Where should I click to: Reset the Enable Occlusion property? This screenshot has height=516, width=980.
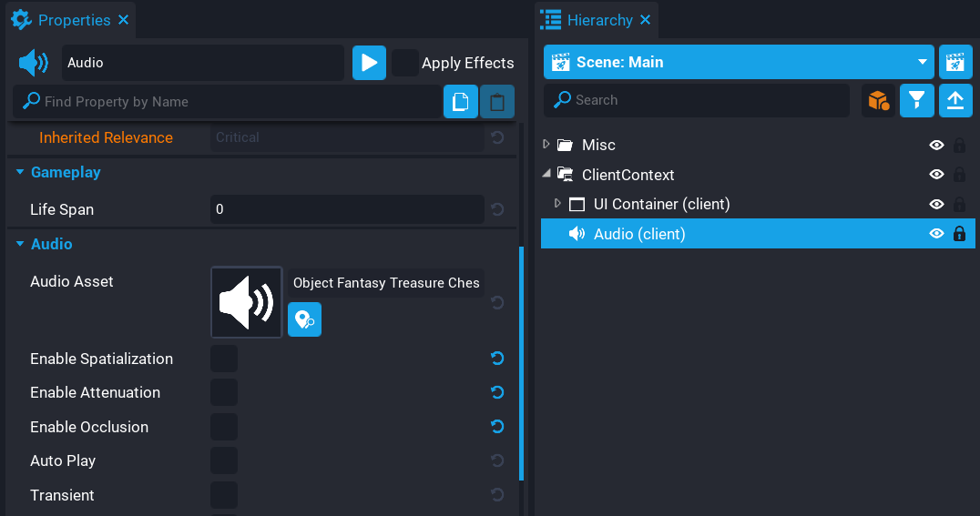pos(497,427)
